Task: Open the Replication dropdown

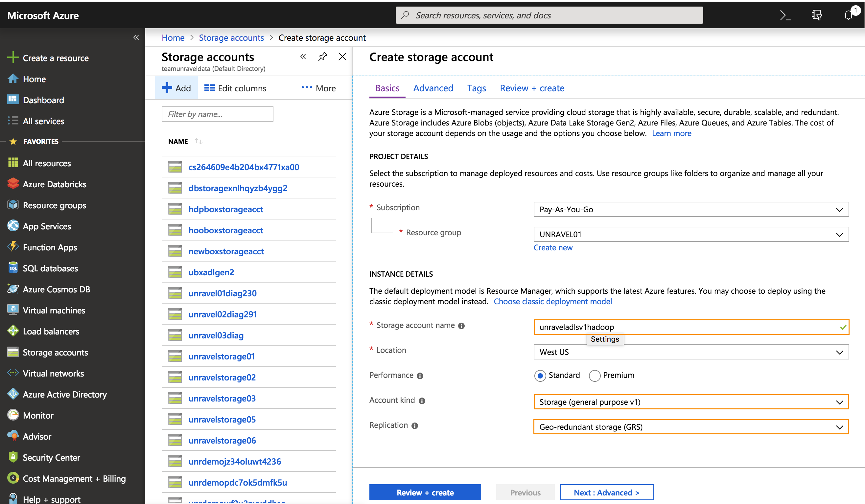Action: point(691,427)
